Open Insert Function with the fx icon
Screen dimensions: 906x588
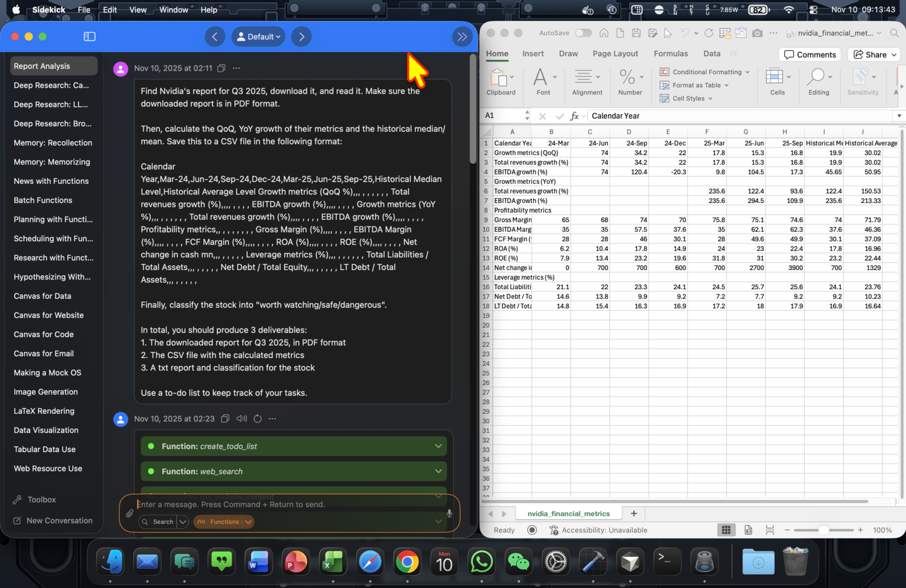575,116
